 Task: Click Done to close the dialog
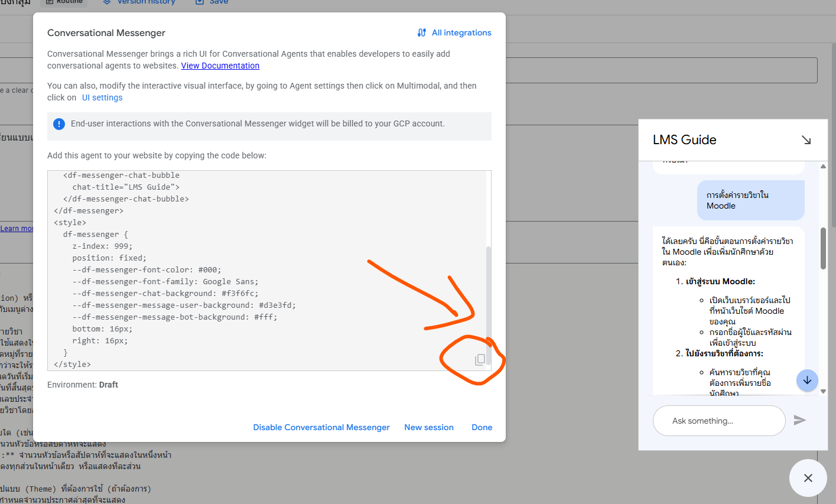[482, 427]
